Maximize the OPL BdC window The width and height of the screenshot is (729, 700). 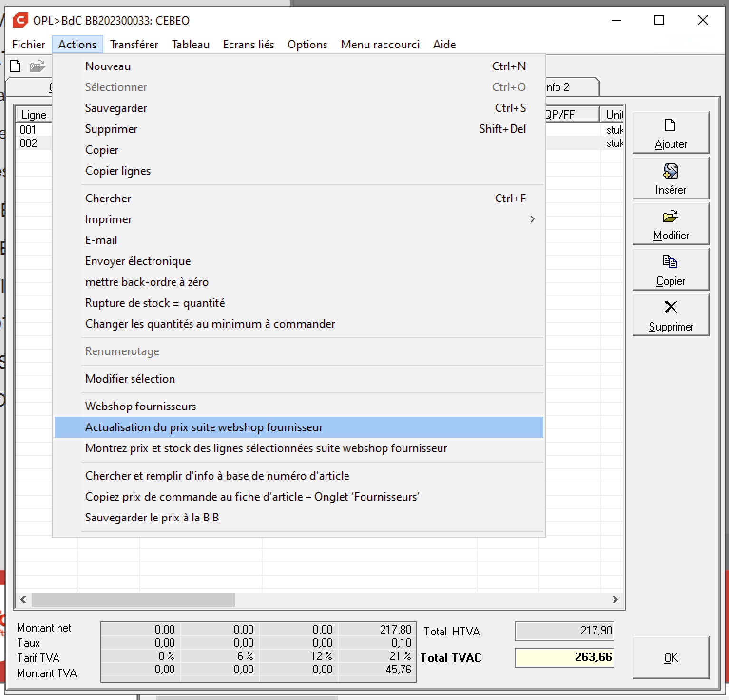click(659, 20)
